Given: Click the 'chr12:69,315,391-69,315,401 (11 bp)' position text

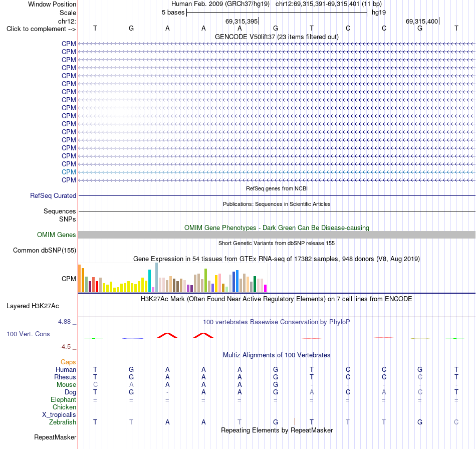Looking at the screenshot, I should click(x=329, y=4).
